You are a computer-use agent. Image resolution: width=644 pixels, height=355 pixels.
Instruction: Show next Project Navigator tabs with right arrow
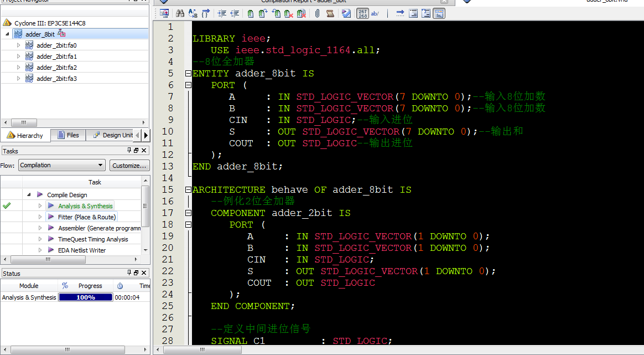point(146,135)
